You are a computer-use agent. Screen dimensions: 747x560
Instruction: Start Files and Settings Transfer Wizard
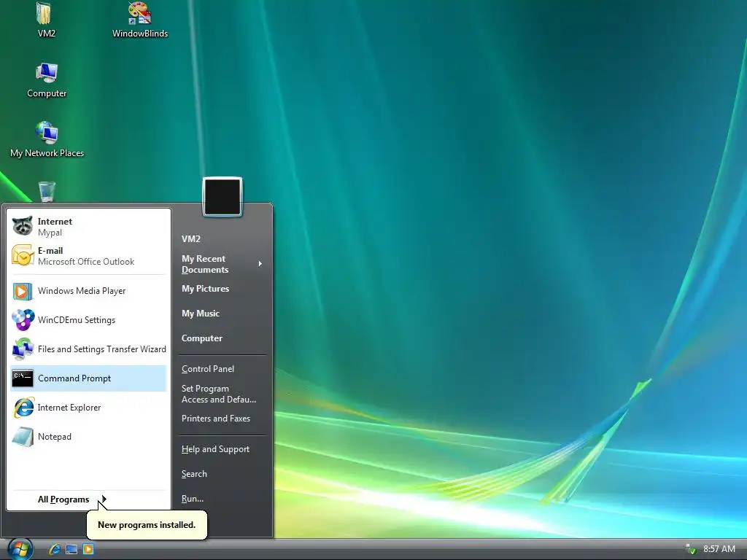(88, 349)
